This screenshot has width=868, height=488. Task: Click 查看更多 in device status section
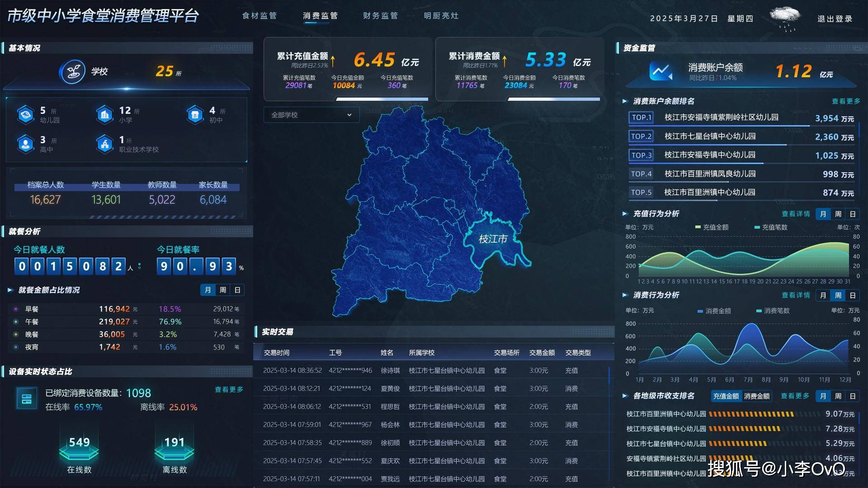click(229, 389)
